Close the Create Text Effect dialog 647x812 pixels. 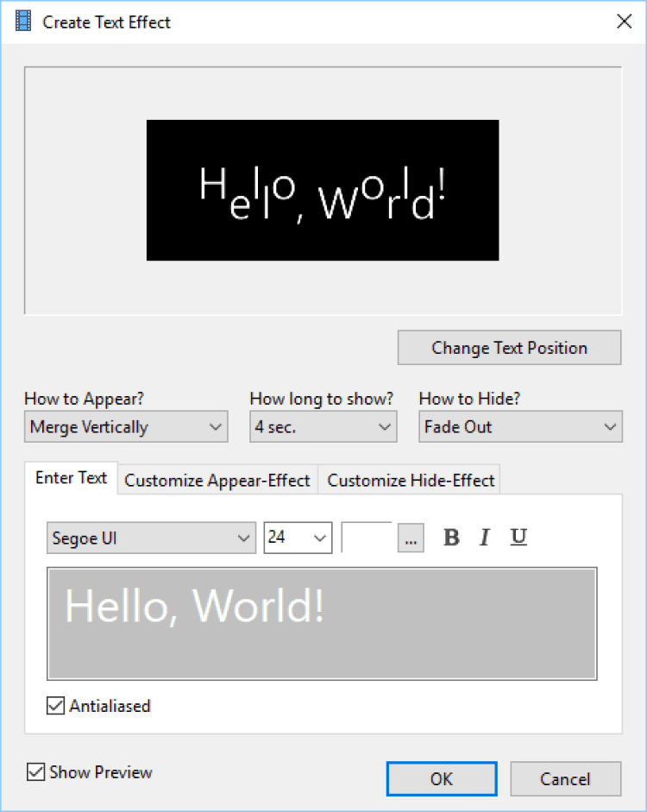click(x=625, y=22)
